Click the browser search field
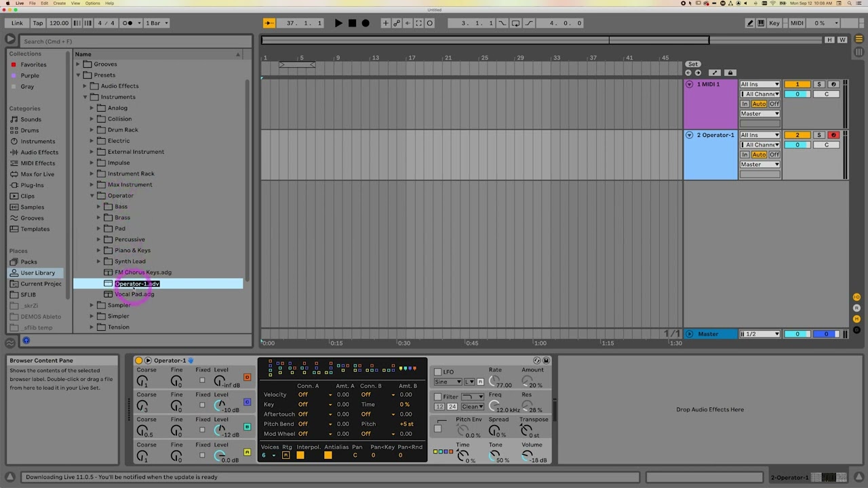The image size is (868, 488). (134, 41)
